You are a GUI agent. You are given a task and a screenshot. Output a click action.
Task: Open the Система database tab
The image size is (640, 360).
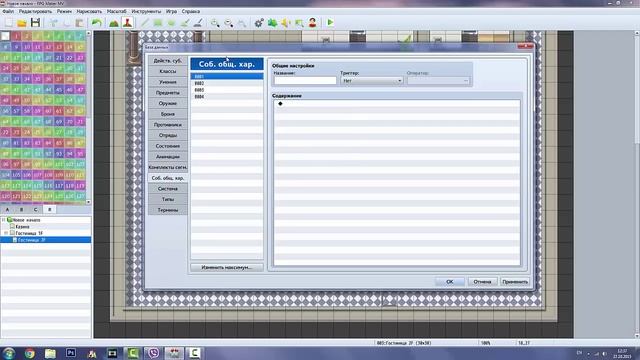point(168,189)
